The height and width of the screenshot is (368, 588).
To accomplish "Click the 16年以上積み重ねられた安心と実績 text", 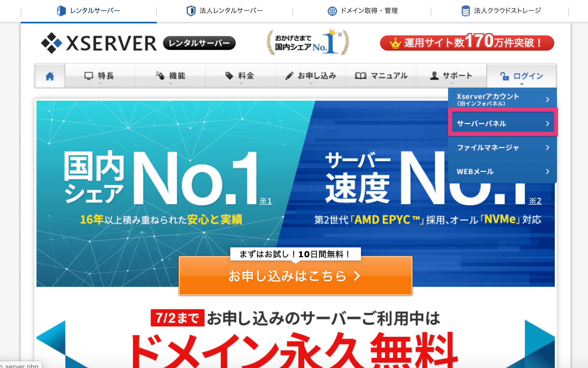I will [161, 219].
